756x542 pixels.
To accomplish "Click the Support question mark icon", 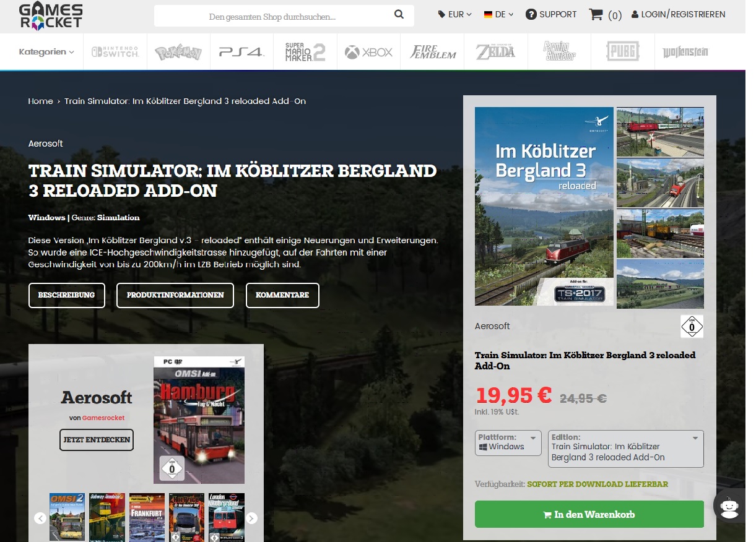I will (531, 14).
